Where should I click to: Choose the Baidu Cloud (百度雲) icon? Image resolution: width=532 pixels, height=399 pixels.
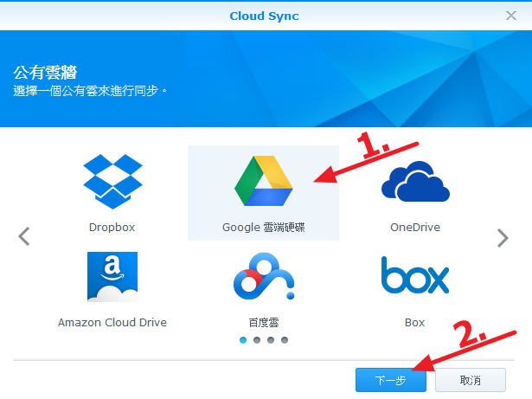pyautogui.click(x=264, y=276)
